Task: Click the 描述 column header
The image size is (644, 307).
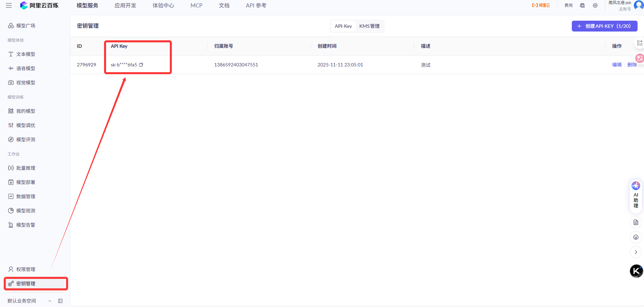Action: [426, 46]
